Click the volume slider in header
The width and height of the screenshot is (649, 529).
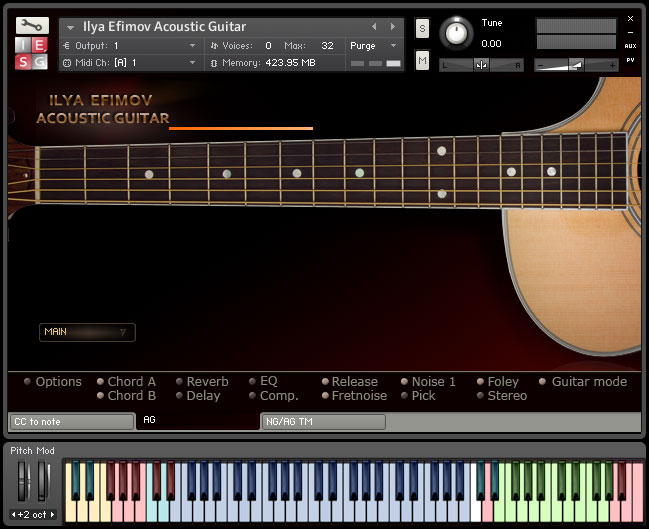point(576,65)
